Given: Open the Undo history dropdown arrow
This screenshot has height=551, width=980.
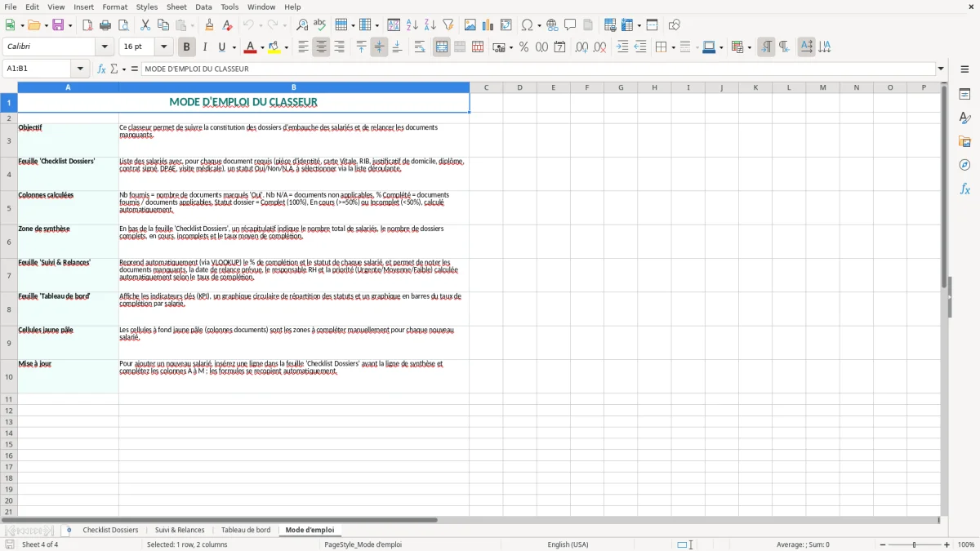Looking at the screenshot, I should coord(261,25).
